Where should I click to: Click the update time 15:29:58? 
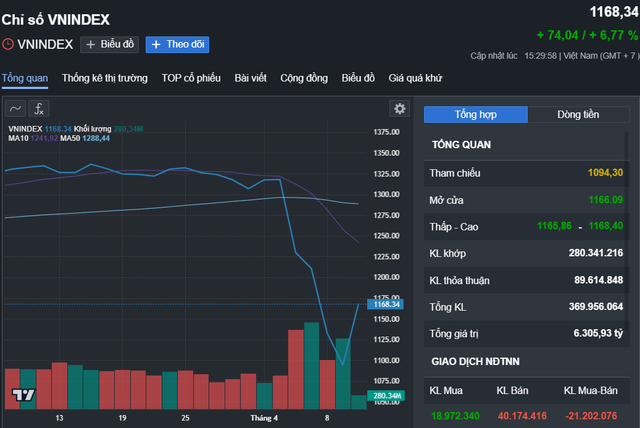(540, 56)
